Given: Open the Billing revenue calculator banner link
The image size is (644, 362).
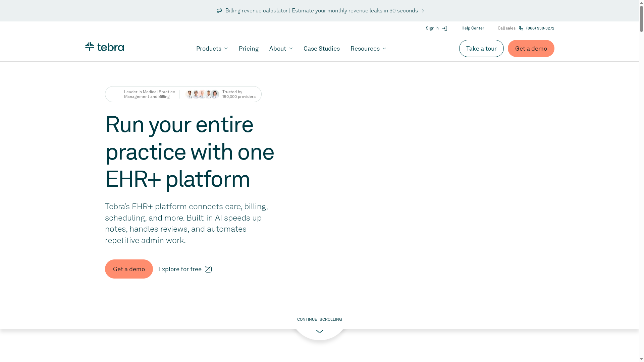Looking at the screenshot, I should coord(324,10).
